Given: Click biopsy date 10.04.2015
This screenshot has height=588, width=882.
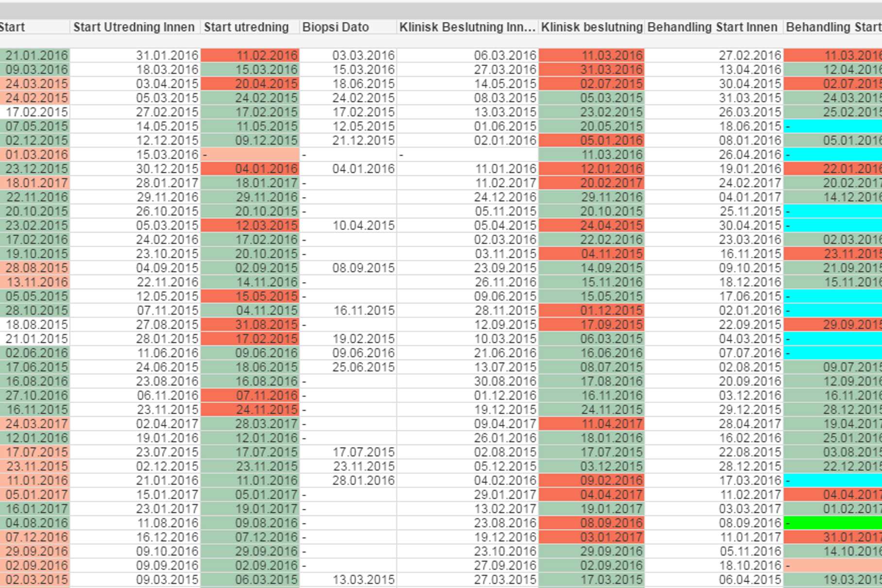Looking at the screenshot, I should [x=363, y=226].
